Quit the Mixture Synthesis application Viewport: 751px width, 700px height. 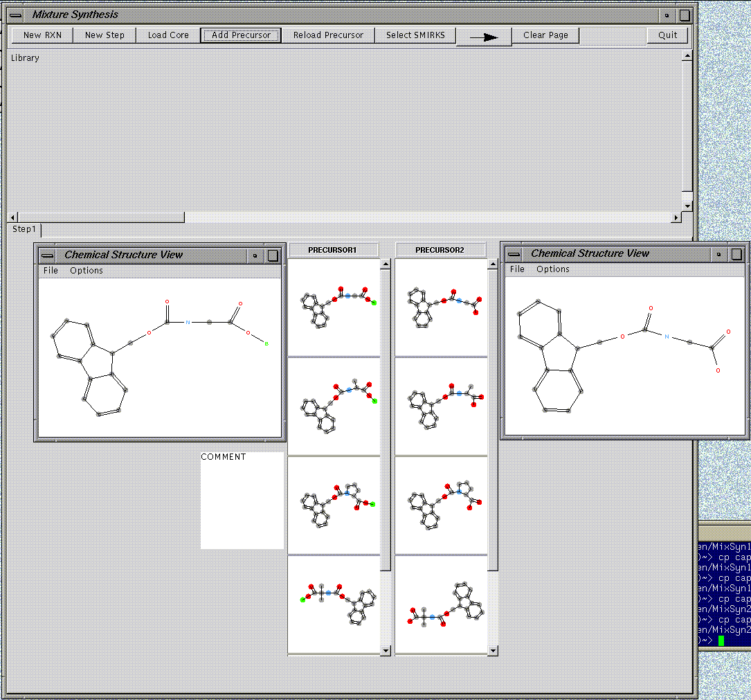[x=667, y=35]
